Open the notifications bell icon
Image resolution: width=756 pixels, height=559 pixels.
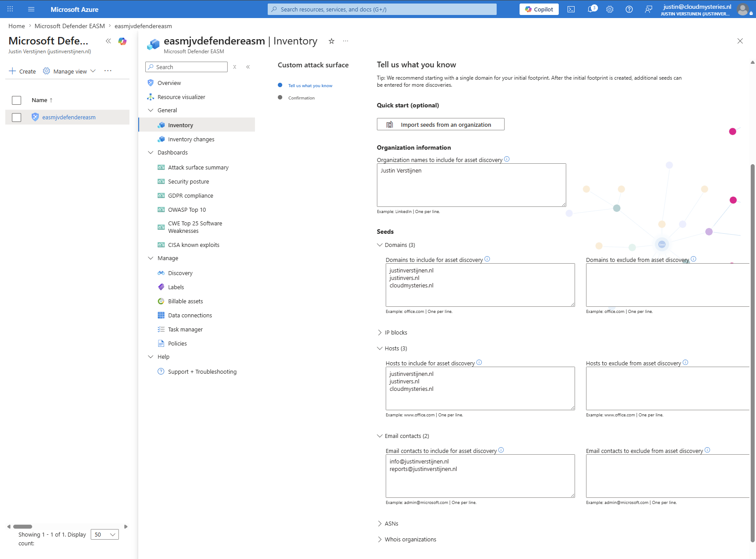(592, 9)
